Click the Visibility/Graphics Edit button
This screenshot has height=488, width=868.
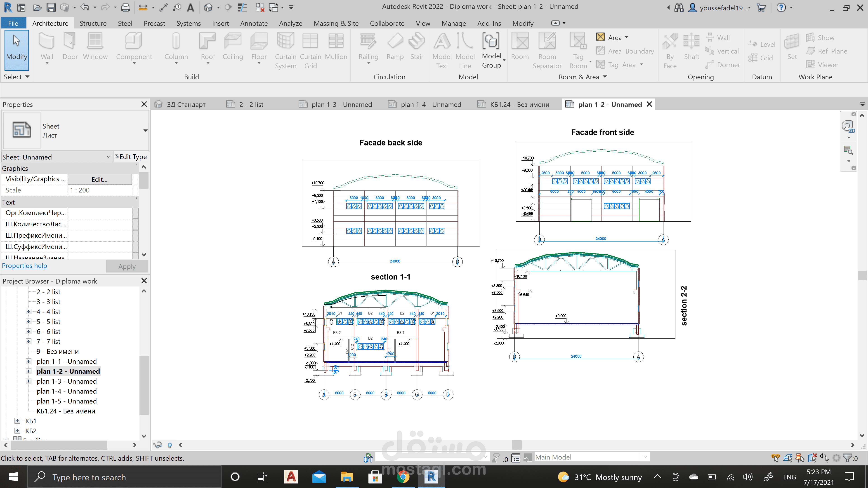click(99, 180)
